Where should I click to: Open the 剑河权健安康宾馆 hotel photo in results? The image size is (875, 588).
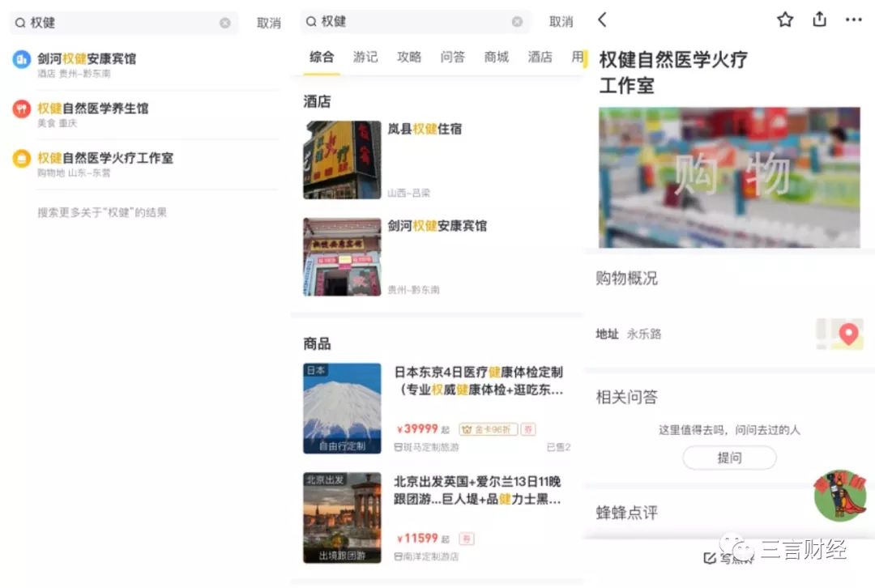coord(342,258)
